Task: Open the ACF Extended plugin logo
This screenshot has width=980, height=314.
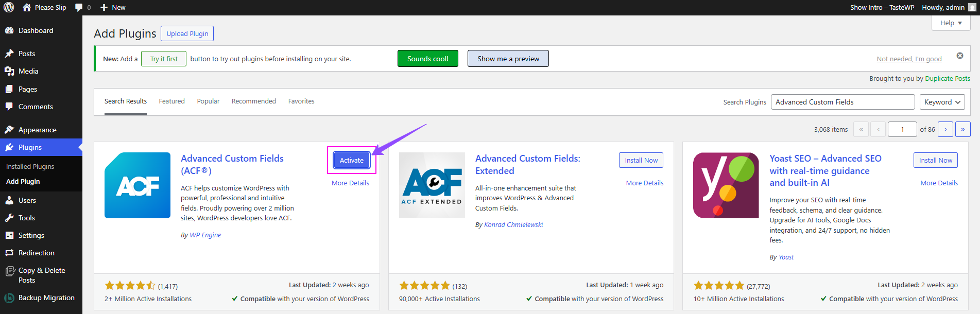Action: click(x=432, y=185)
